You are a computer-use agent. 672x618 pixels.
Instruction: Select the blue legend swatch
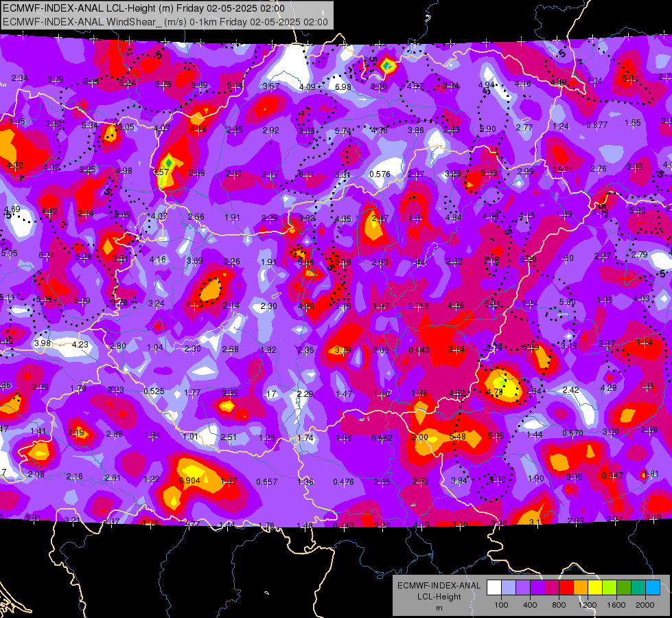coord(653,588)
